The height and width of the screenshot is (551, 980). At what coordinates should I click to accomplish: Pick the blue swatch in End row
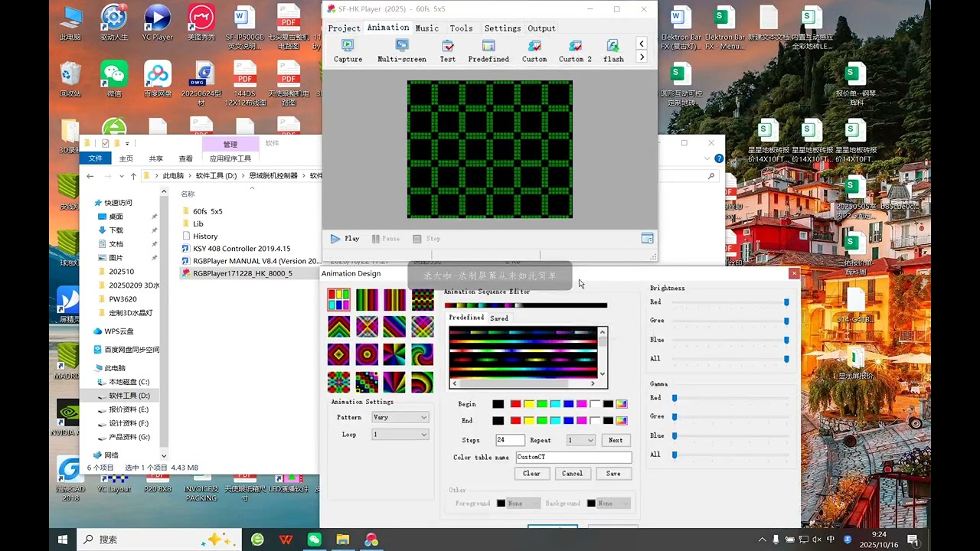(568, 420)
